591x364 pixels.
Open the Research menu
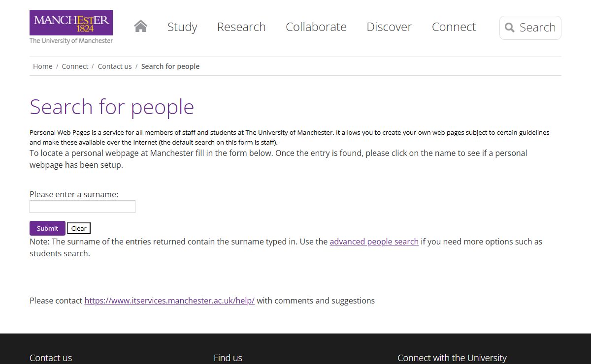(x=241, y=27)
